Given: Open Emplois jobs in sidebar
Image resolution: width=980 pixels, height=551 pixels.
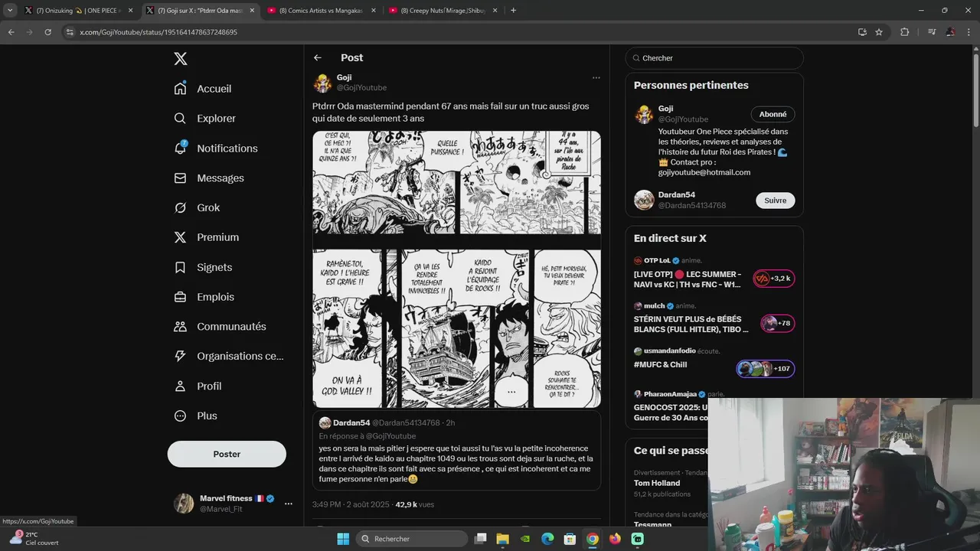Looking at the screenshot, I should pos(204,297).
